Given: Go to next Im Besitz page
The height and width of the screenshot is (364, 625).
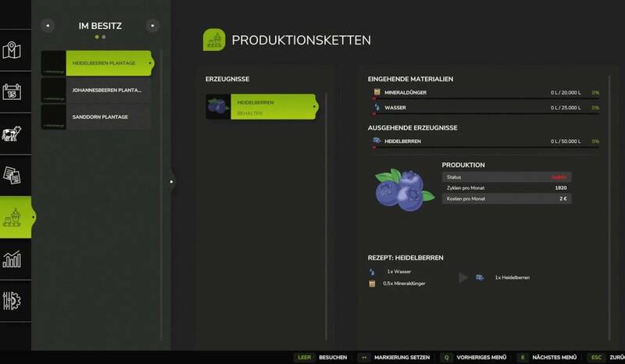Looking at the screenshot, I should (152, 26).
